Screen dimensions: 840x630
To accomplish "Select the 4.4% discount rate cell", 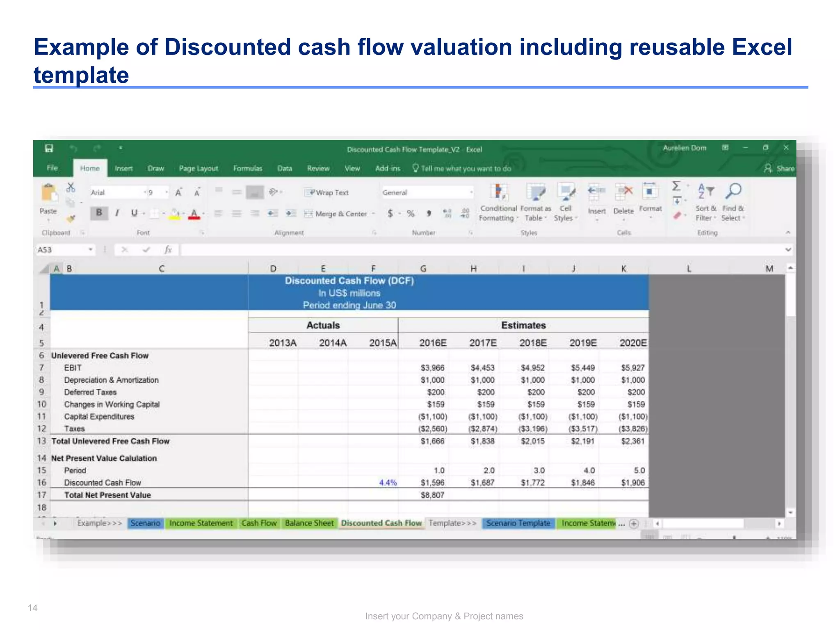I will pyautogui.click(x=374, y=483).
